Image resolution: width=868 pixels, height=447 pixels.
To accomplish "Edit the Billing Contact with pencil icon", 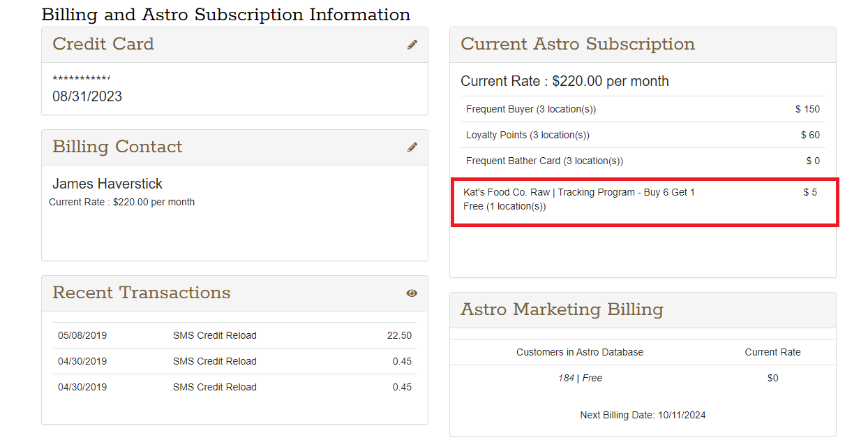I will pos(412,147).
